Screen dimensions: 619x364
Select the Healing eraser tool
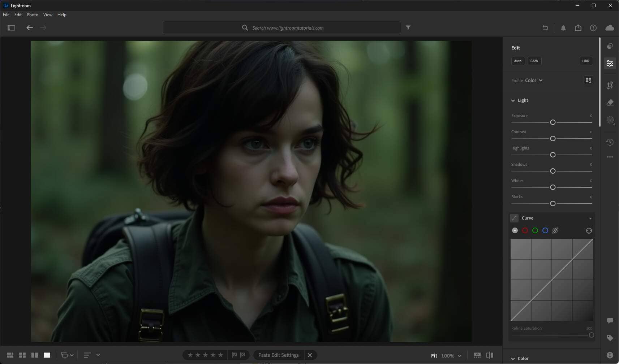coord(610,103)
